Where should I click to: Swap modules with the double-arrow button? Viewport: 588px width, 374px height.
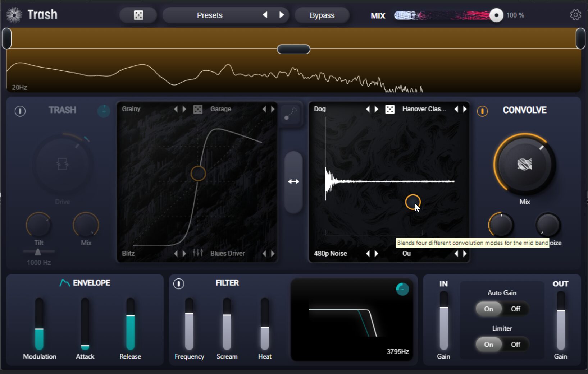coord(293,182)
